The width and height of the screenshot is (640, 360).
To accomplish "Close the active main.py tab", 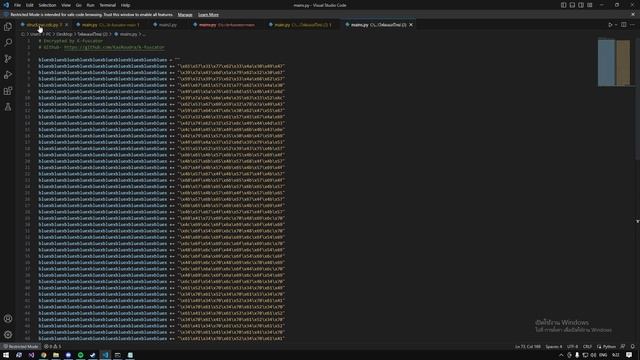I will pos(411,25).
